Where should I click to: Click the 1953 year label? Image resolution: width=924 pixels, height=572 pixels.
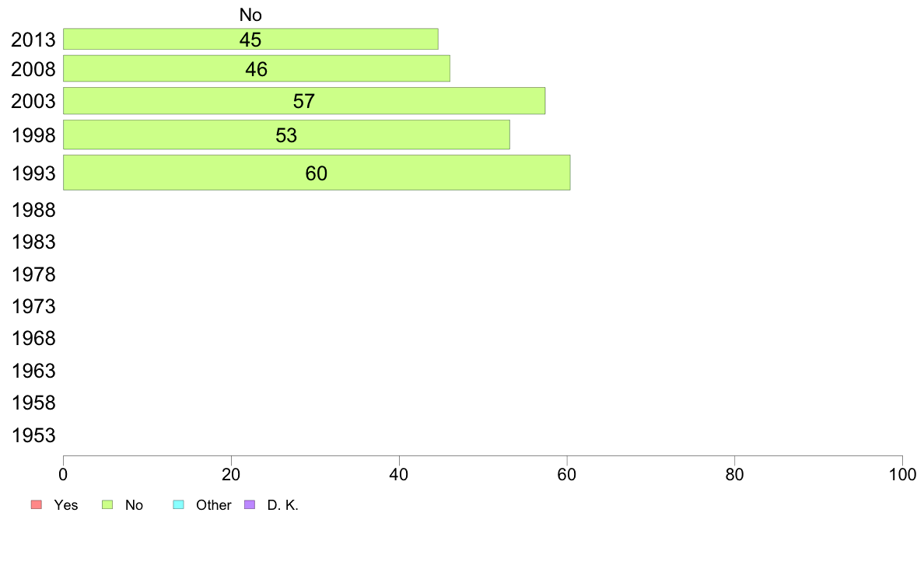(x=33, y=435)
